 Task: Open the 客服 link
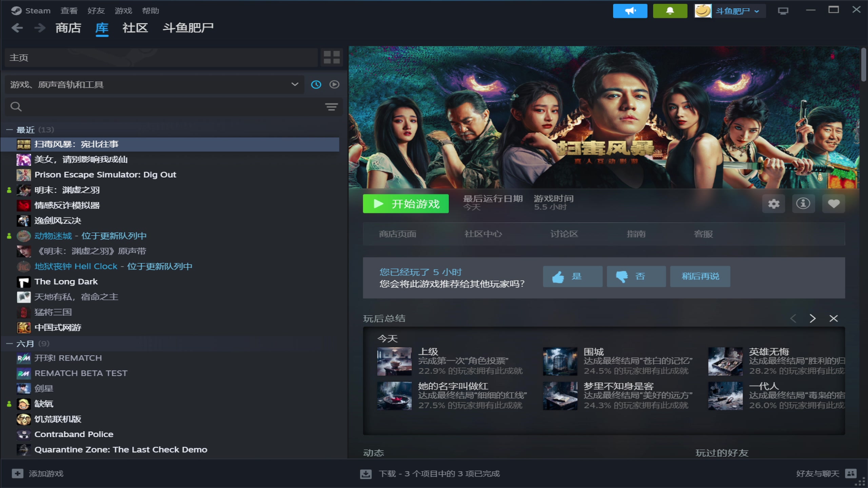tap(703, 234)
